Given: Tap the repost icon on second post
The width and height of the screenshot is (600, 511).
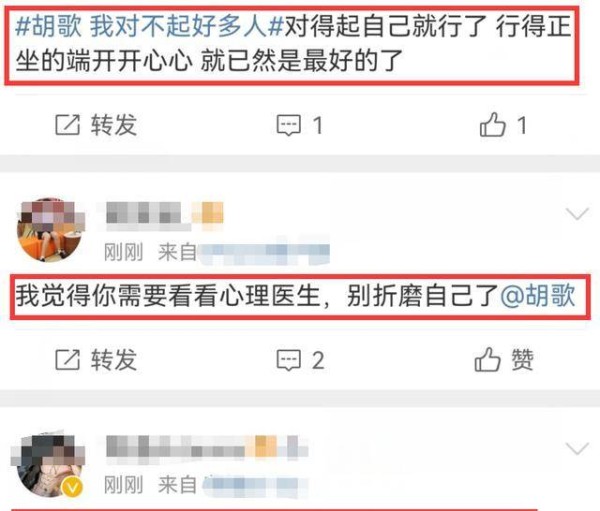Looking at the screenshot, I should click(x=67, y=359).
